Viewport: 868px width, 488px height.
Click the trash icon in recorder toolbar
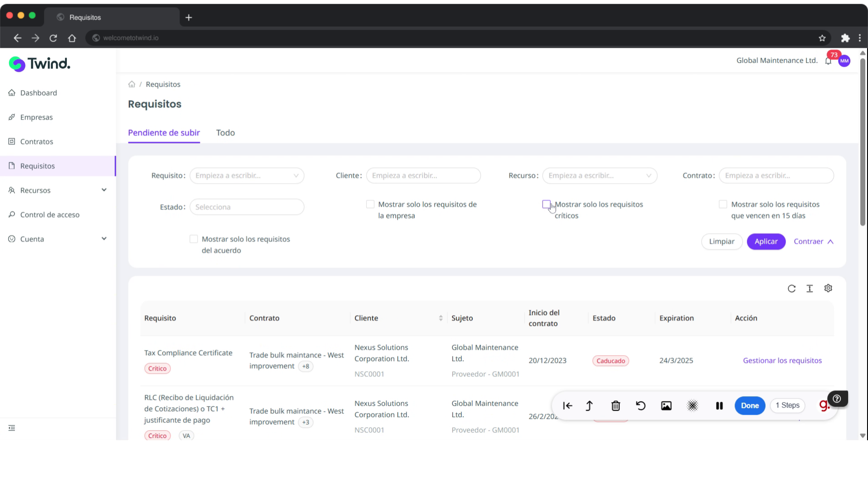point(615,406)
